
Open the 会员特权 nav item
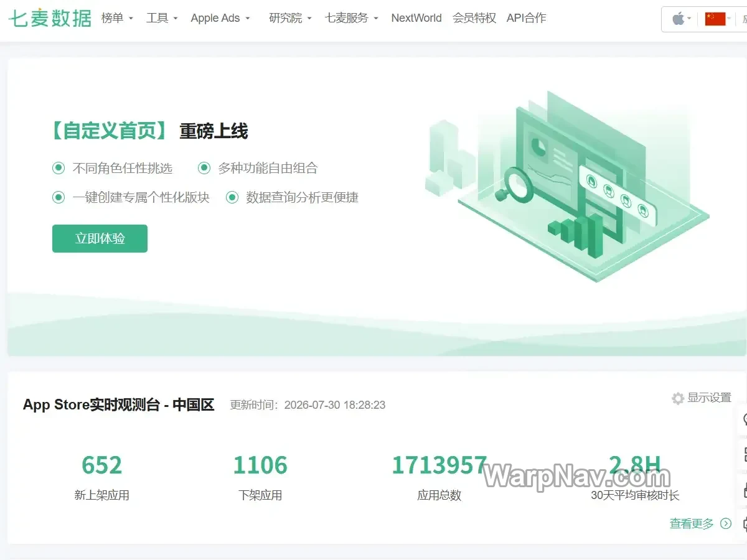coord(474,18)
